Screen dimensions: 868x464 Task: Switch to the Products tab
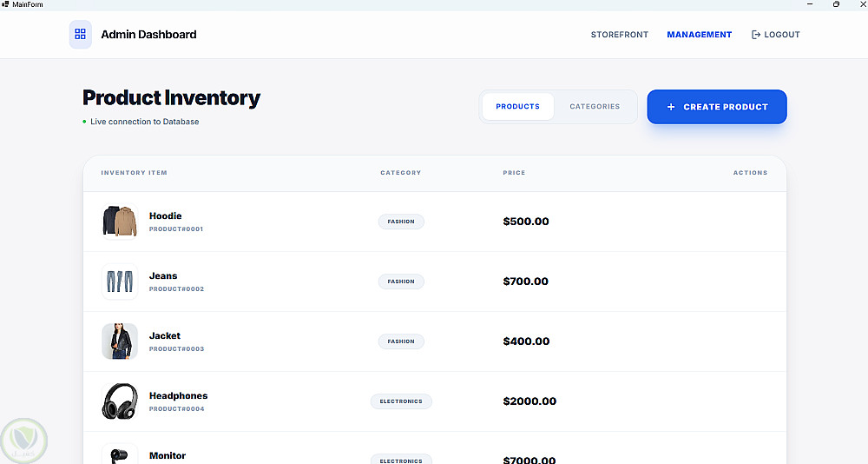pos(517,106)
